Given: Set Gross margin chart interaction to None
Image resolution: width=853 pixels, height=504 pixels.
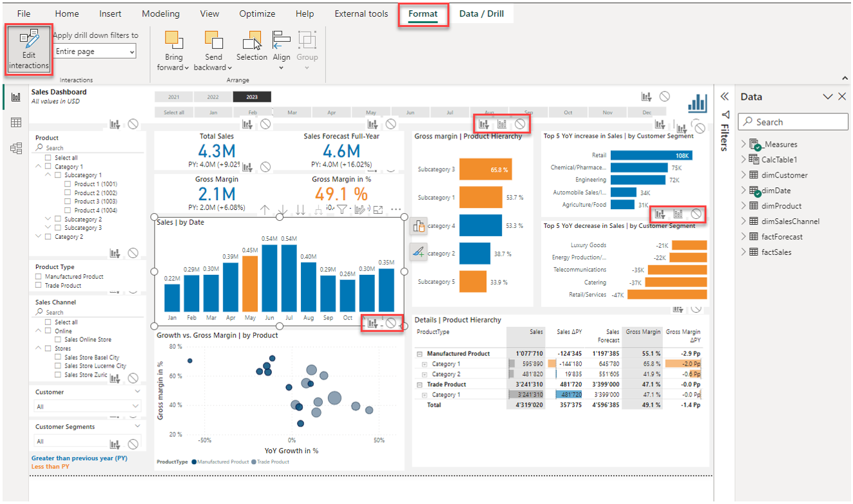Looking at the screenshot, I should (520, 124).
